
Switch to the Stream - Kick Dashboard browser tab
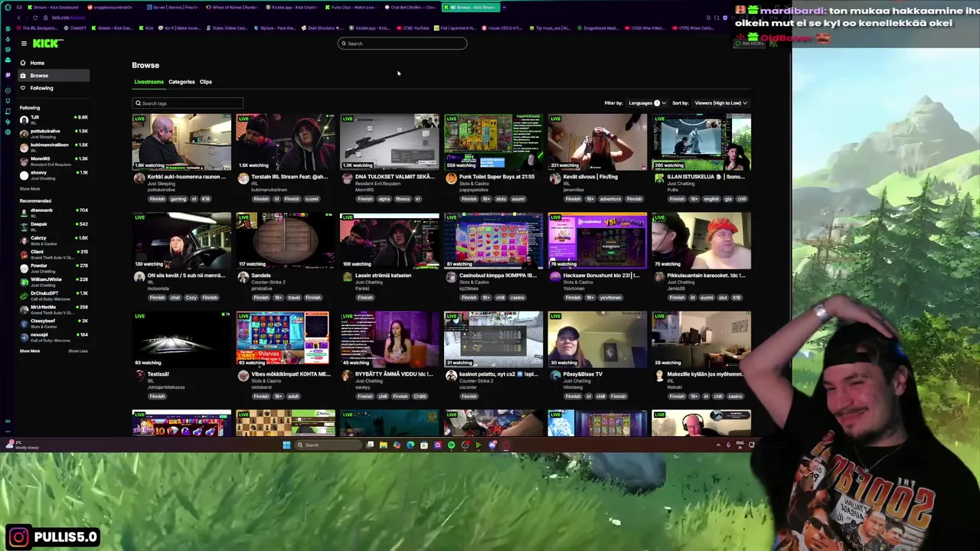click(54, 7)
